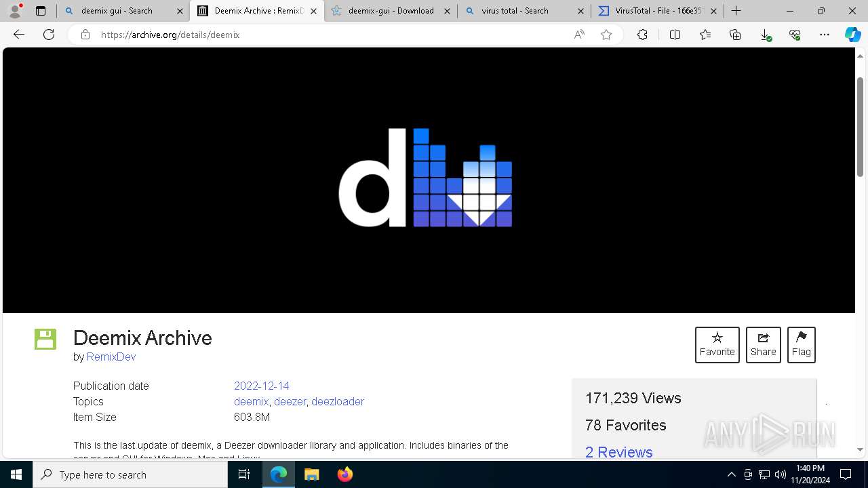Screen dimensions: 868x488
Task: Open Edge Settings and more menu
Action: [x=825, y=35]
